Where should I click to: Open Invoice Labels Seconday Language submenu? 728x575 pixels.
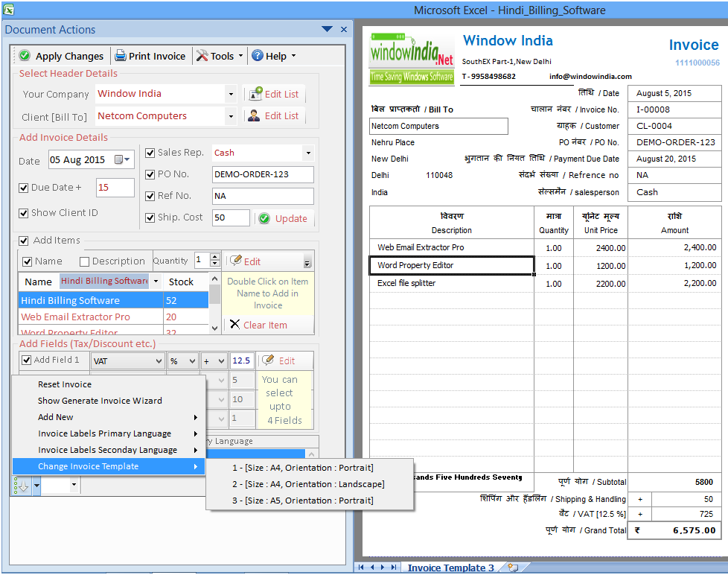coord(109,450)
